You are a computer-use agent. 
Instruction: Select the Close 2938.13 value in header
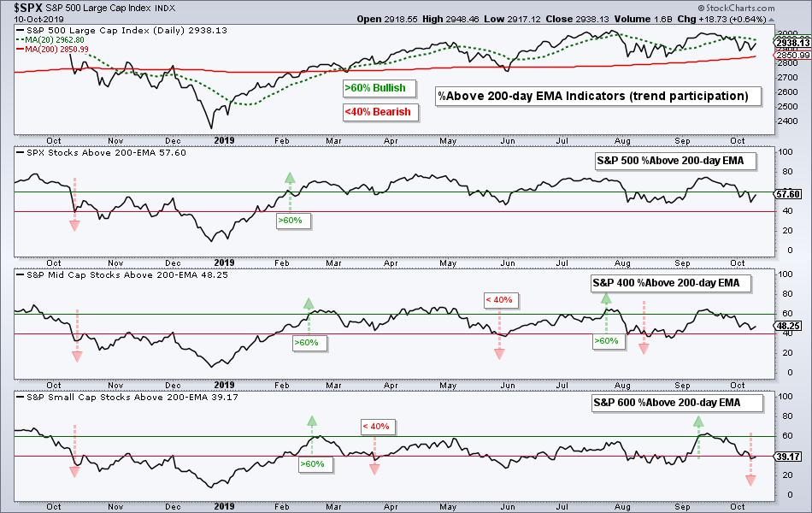(578, 19)
